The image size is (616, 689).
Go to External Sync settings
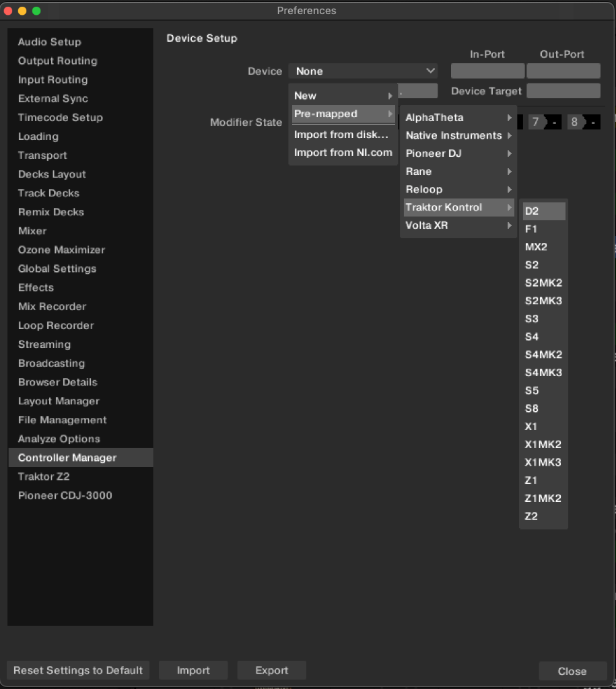tap(81, 98)
